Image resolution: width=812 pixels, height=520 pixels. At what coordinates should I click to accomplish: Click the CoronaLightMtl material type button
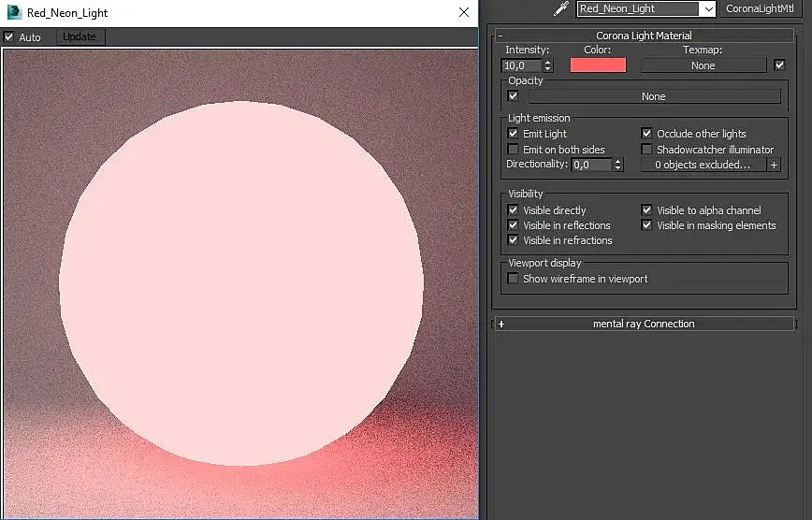click(760, 8)
